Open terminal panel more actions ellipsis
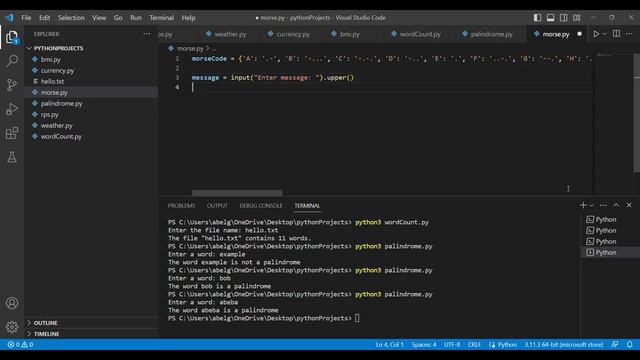This screenshot has width=640, height=360. [603, 205]
